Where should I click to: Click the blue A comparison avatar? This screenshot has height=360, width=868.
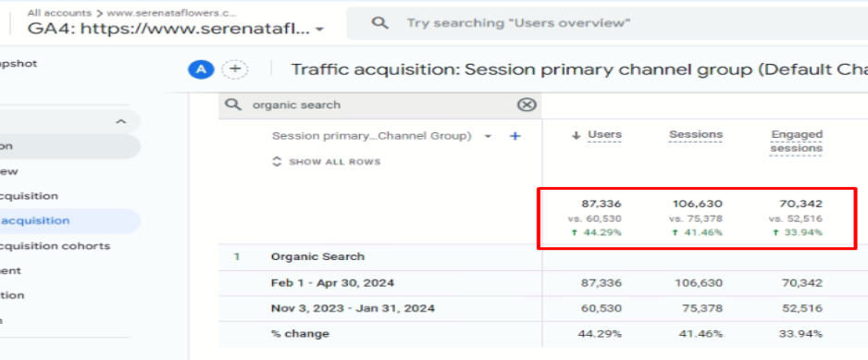[x=202, y=69]
